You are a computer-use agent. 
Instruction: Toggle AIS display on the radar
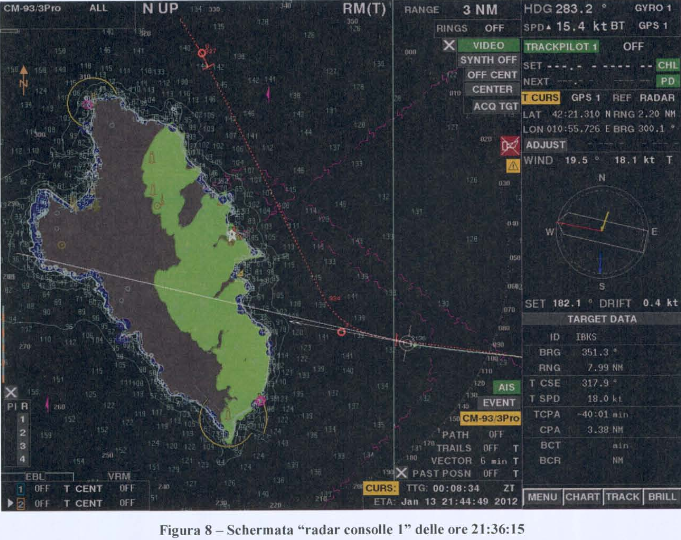pyautogui.click(x=505, y=387)
